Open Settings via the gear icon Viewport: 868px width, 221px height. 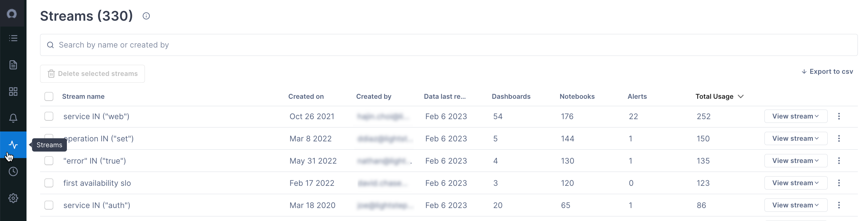13,198
